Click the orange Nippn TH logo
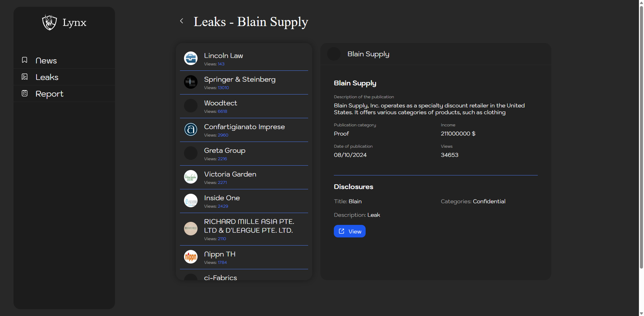Screen dimensions: 644x316 pyautogui.click(x=191, y=257)
